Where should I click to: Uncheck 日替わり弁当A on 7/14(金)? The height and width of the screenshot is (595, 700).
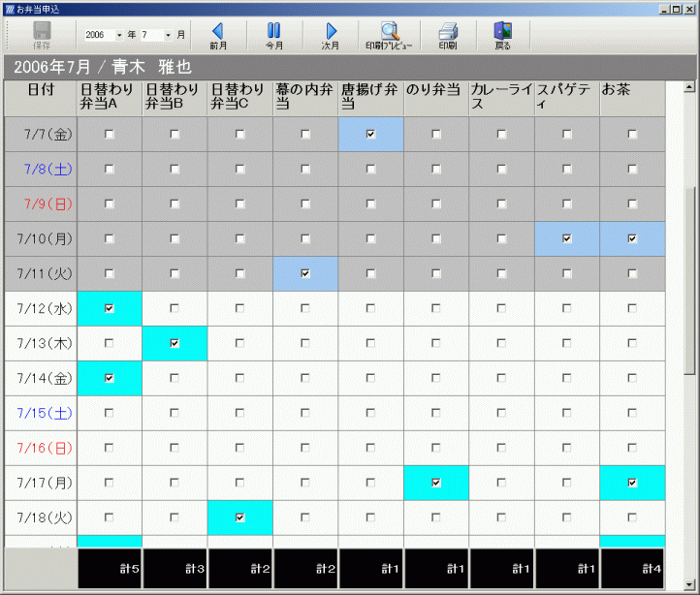pyautogui.click(x=109, y=378)
